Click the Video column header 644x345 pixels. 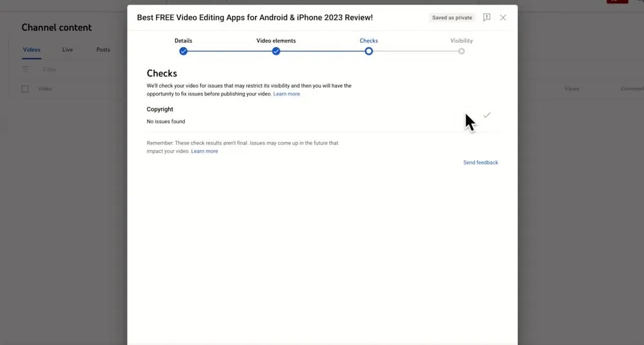(45, 89)
